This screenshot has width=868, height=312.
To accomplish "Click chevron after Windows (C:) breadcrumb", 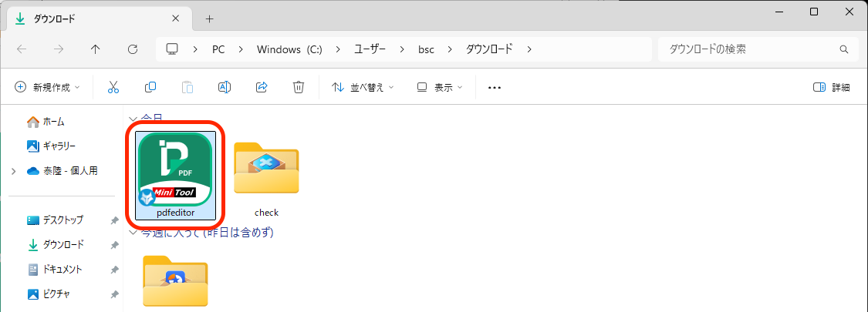I will pyautogui.click(x=338, y=49).
